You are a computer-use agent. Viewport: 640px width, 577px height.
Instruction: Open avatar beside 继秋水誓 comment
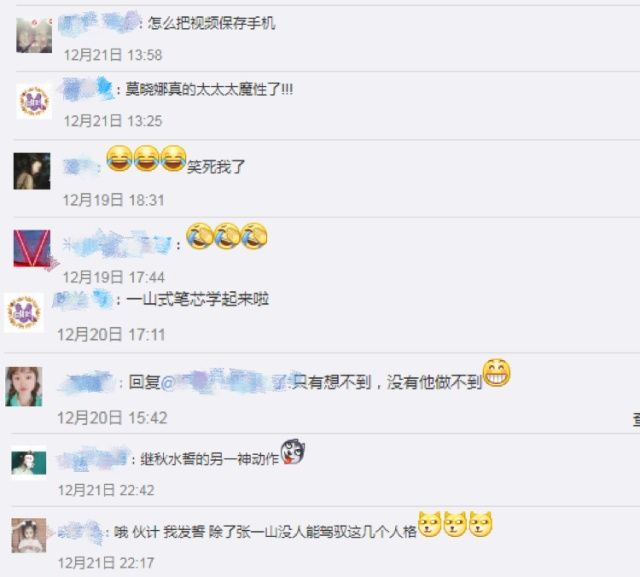(x=29, y=463)
